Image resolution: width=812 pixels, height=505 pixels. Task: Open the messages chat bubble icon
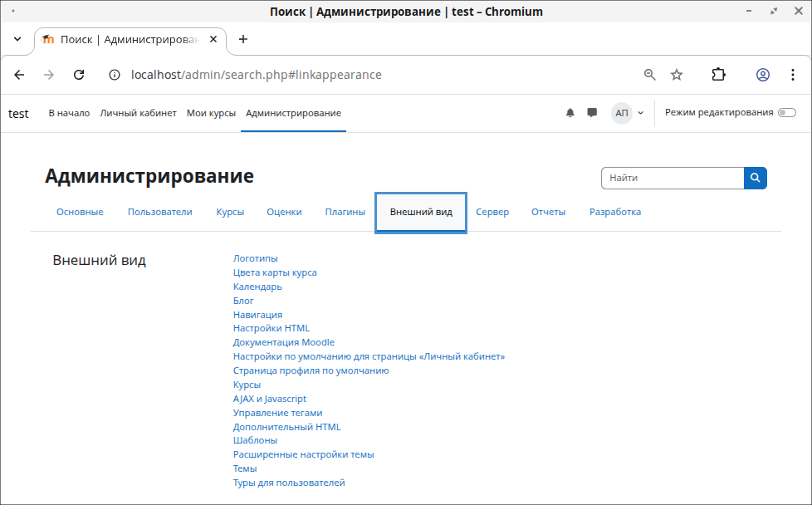(592, 113)
